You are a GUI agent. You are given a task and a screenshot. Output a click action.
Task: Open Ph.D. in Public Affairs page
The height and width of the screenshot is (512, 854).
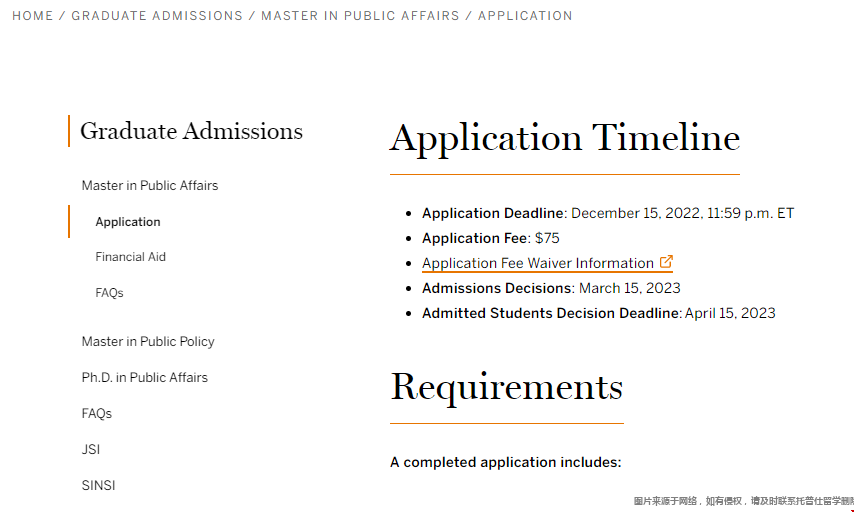coord(145,377)
